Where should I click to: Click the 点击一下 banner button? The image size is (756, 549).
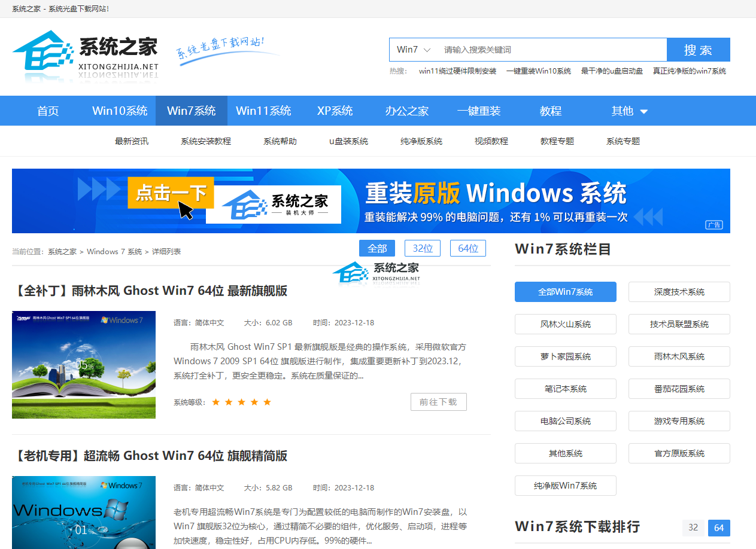pos(171,193)
